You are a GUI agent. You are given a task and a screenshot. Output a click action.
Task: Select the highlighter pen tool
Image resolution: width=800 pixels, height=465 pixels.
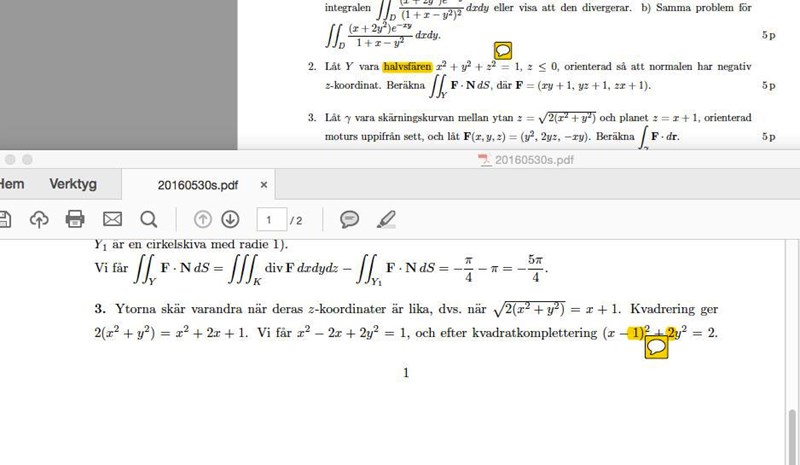(387, 219)
